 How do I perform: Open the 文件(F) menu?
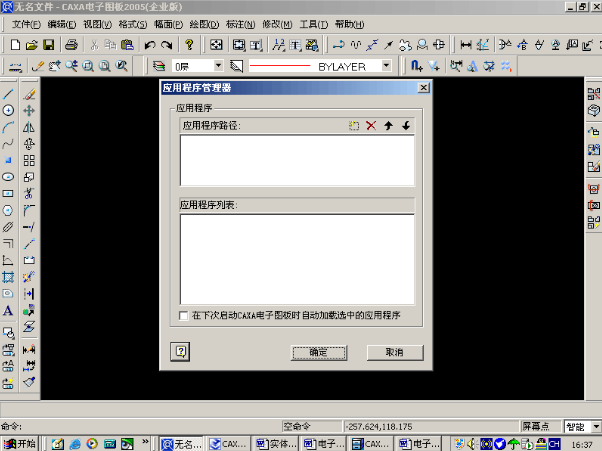click(x=26, y=24)
